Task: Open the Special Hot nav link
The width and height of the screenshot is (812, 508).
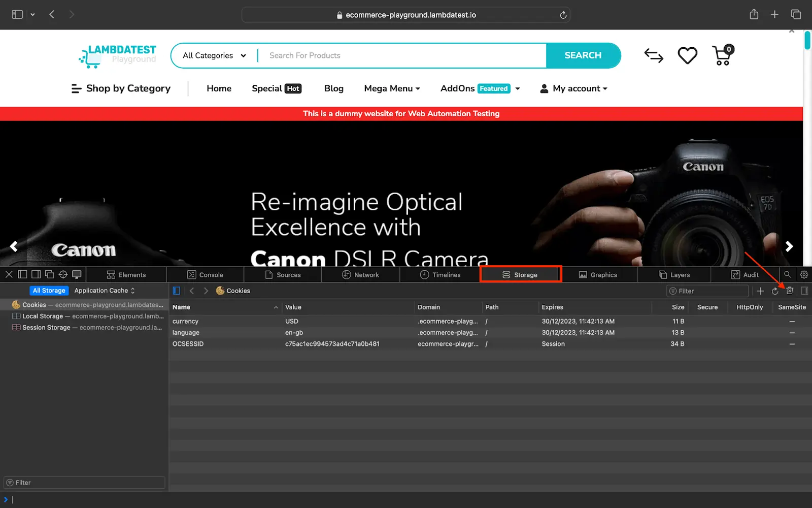Action: (x=277, y=88)
